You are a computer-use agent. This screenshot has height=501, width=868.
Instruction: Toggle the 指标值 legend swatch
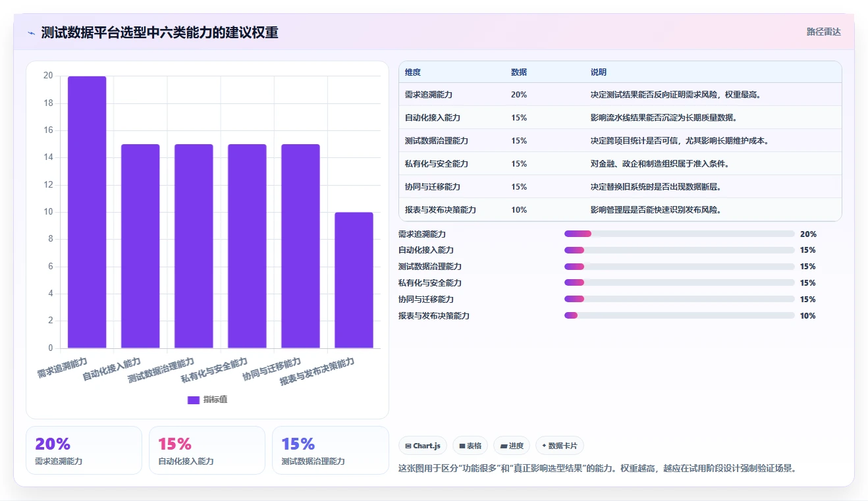194,400
